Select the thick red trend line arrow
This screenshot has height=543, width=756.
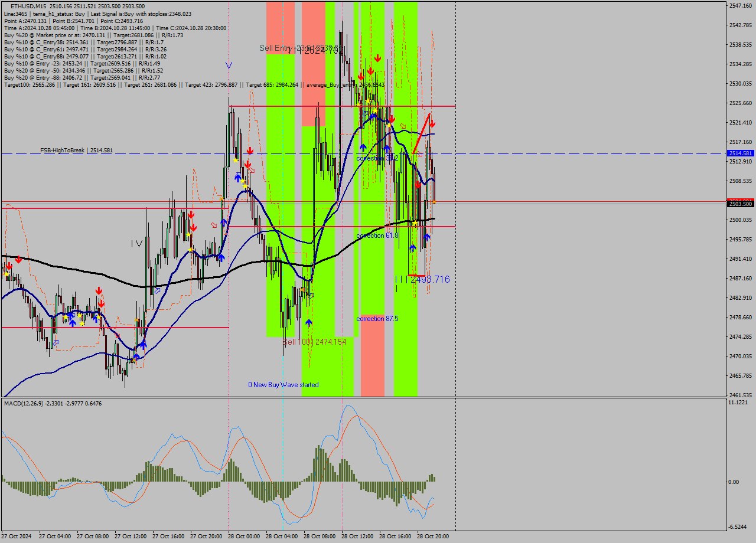tap(422, 132)
